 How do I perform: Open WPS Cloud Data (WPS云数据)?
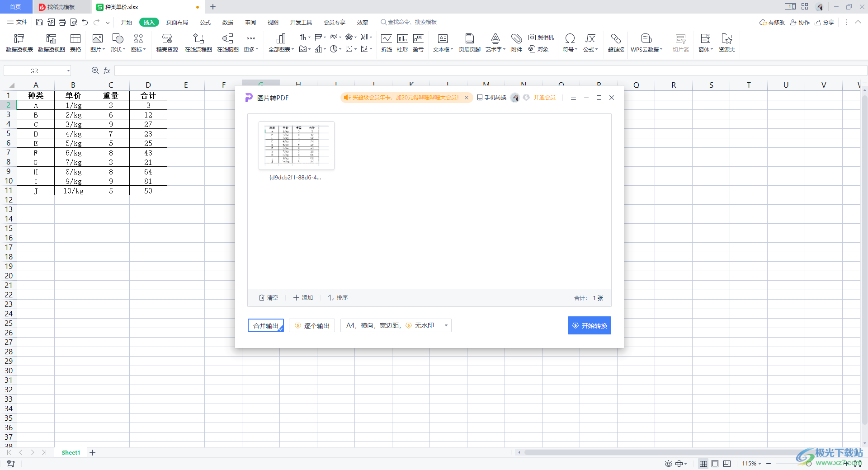[x=646, y=43]
